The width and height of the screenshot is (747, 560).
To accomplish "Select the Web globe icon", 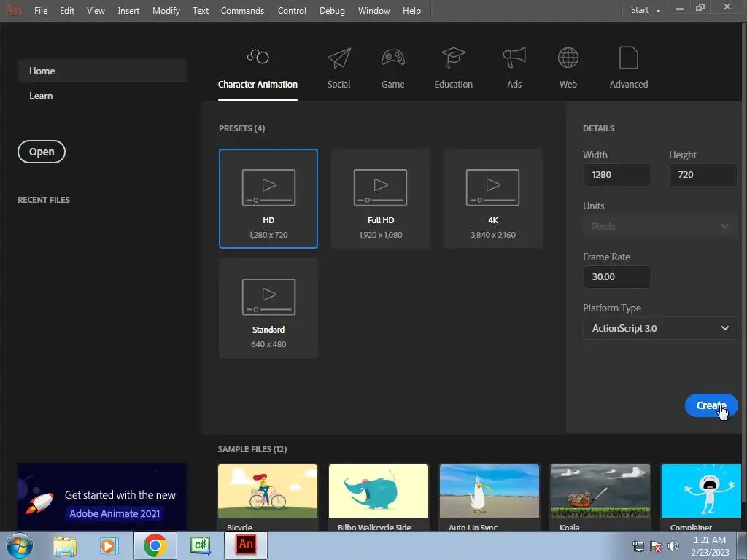I will pos(568,58).
